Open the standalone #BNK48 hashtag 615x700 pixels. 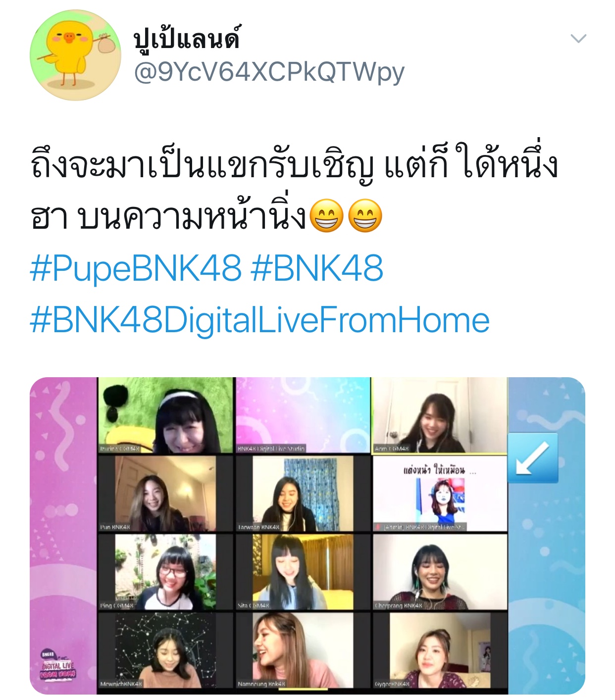pos(317,269)
